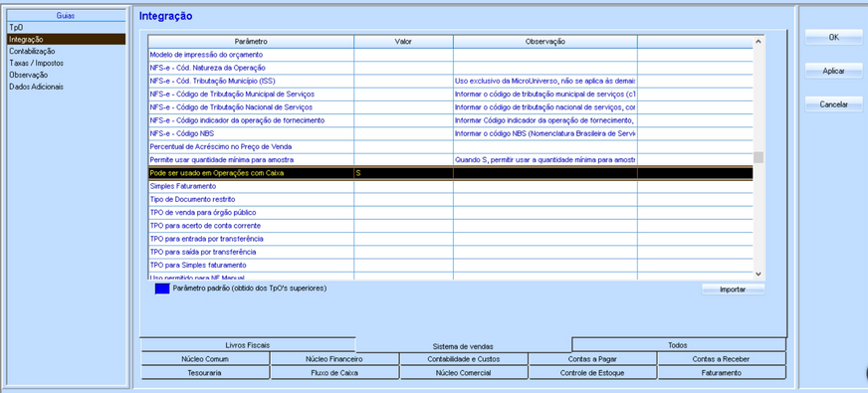Select row TPO para saída por transferência
Screen dimensions: 868x393
pyautogui.click(x=451, y=253)
